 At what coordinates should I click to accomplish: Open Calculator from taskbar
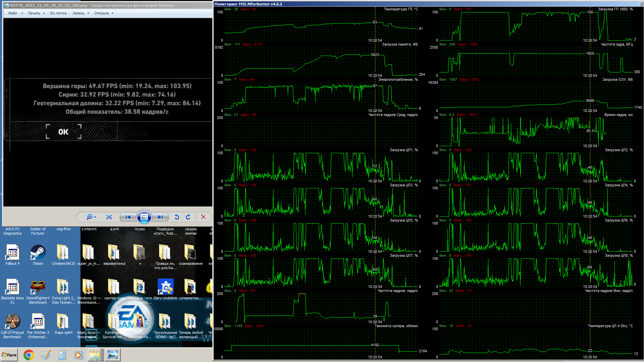click(62, 355)
